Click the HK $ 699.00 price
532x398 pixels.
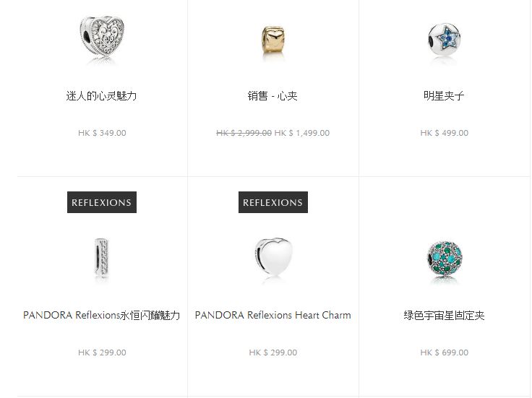[444, 352]
